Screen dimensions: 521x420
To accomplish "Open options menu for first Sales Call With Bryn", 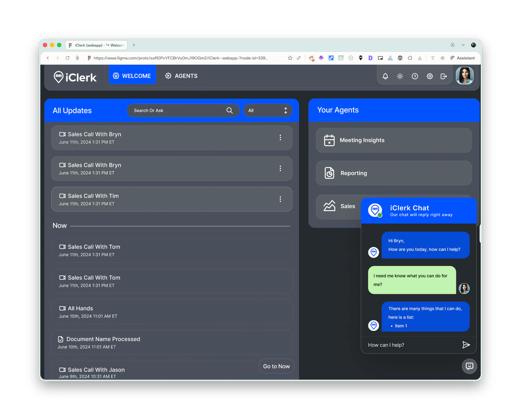I will click(280, 137).
